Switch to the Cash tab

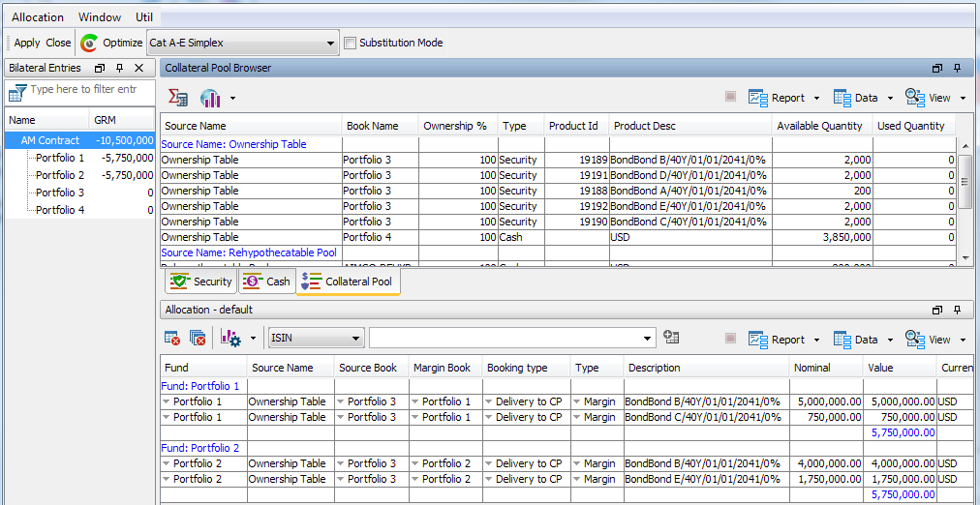coord(266,282)
